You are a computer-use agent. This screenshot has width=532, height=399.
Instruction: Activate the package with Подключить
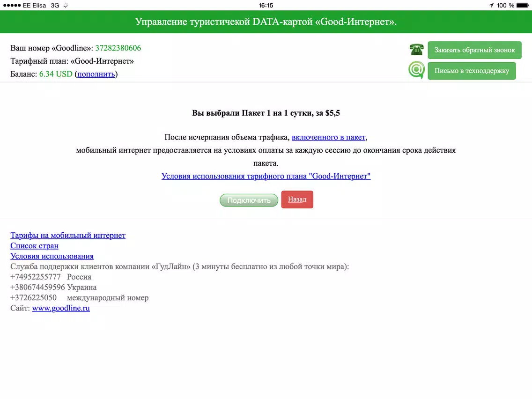point(249,200)
